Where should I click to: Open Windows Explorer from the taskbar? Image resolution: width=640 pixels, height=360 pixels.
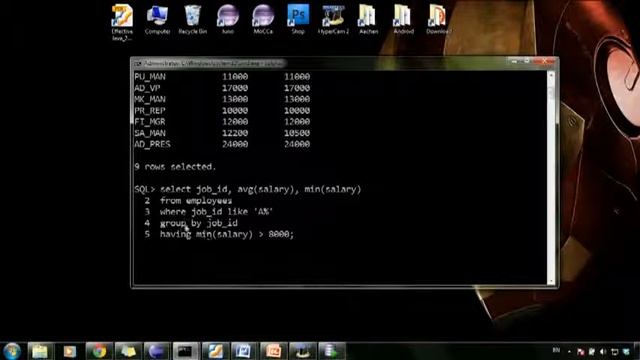40,351
